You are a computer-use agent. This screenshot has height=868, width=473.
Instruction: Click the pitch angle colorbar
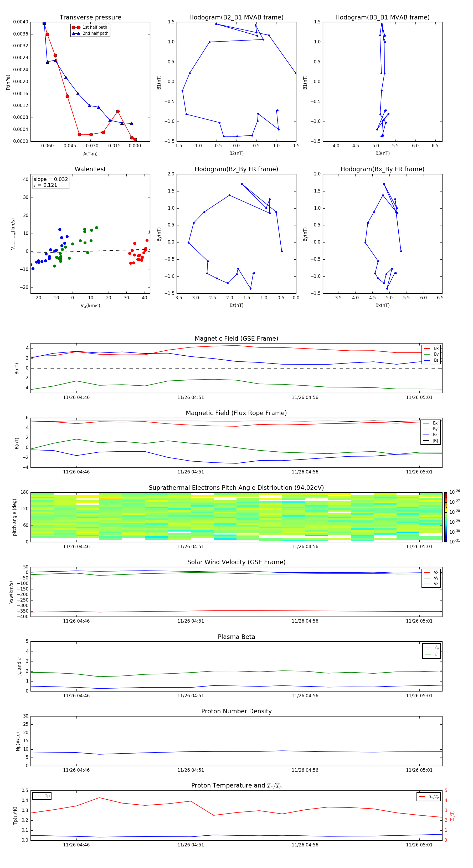click(446, 517)
